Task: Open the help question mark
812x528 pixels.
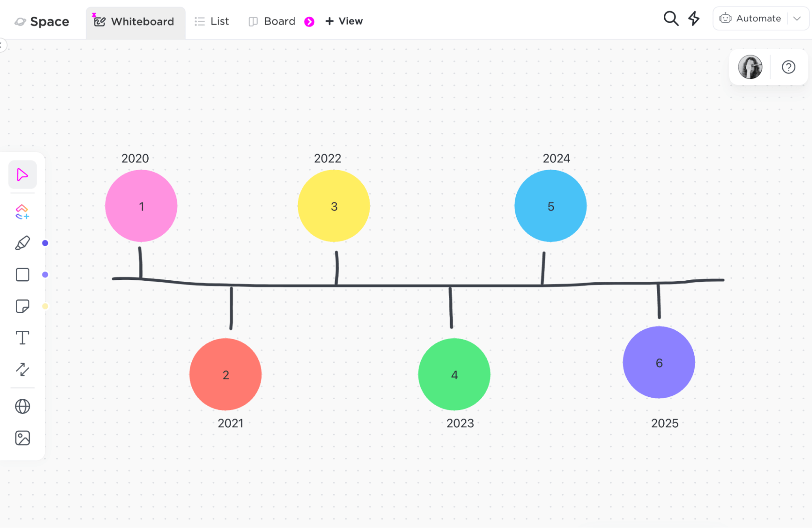Action: coord(788,67)
